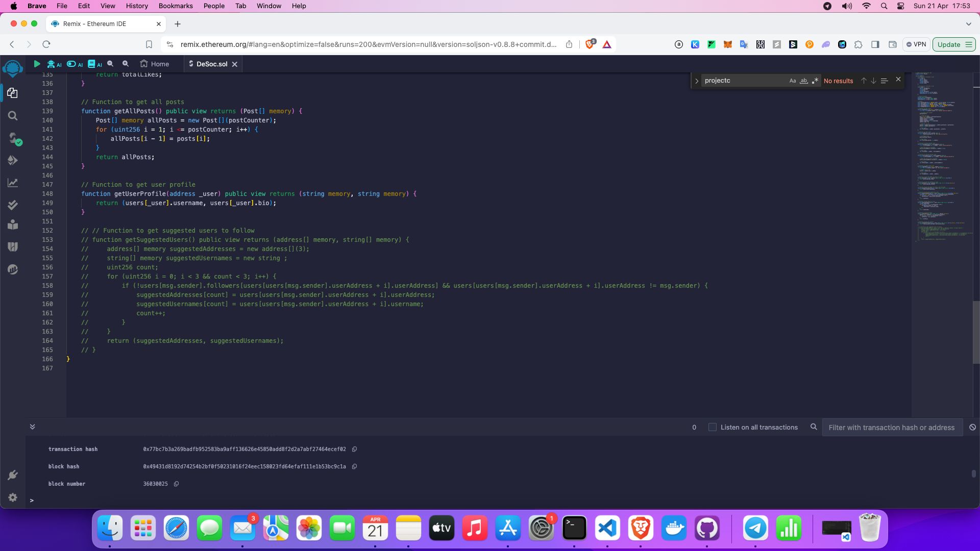Expand the transaction hash details section
980x551 pixels.
click(32, 427)
